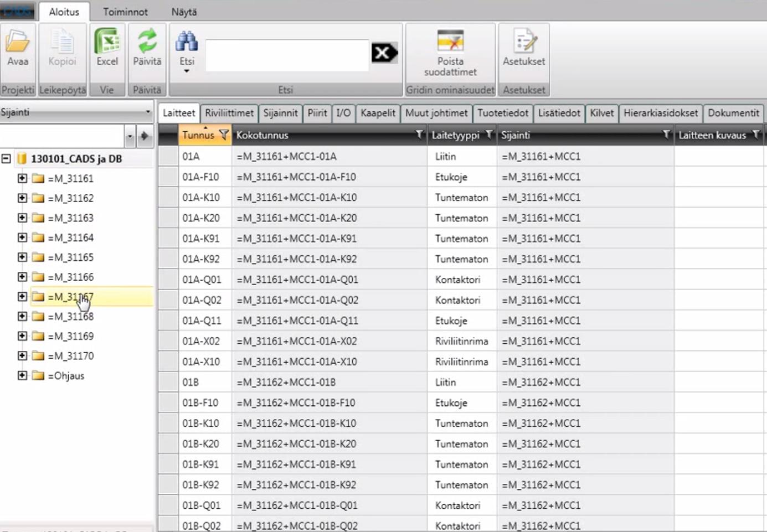Image resolution: width=767 pixels, height=532 pixels.
Task: Click the tree filter text field
Action: coord(62,136)
